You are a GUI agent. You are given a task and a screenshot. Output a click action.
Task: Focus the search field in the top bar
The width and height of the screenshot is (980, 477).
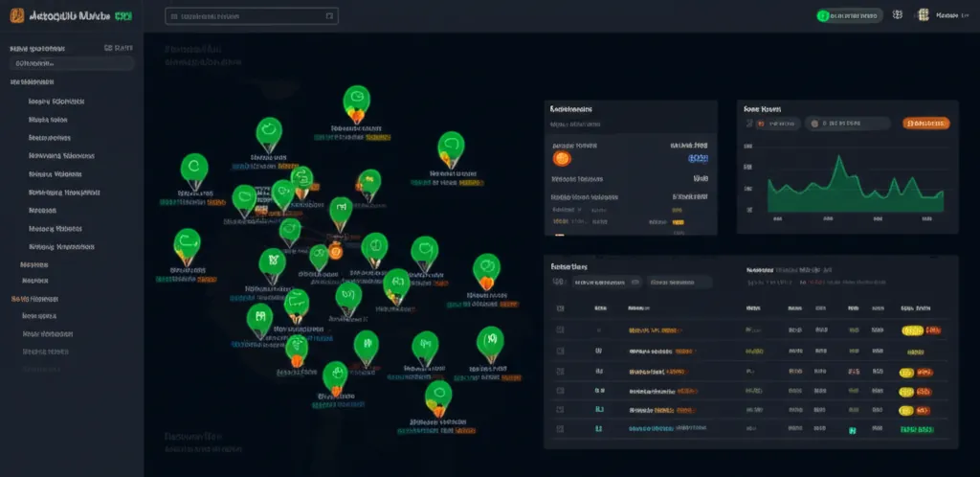252,16
